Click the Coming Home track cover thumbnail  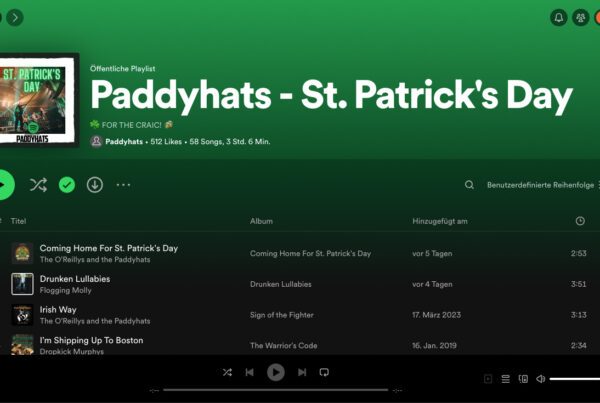coord(22,253)
